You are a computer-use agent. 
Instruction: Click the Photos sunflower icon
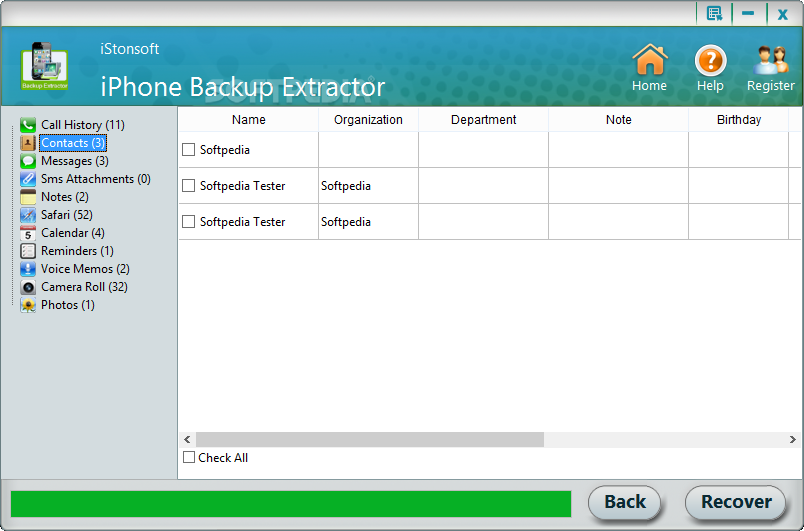click(28, 305)
